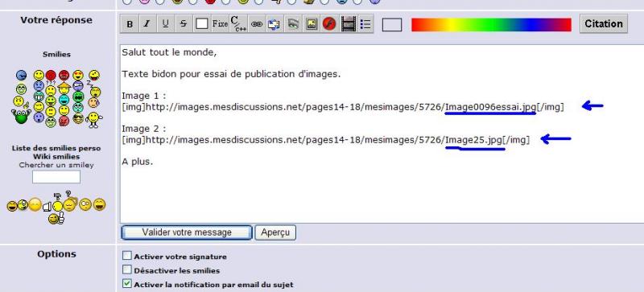Check 'Désactiver les smilies' option
This screenshot has height=292, width=644.
[x=127, y=269]
